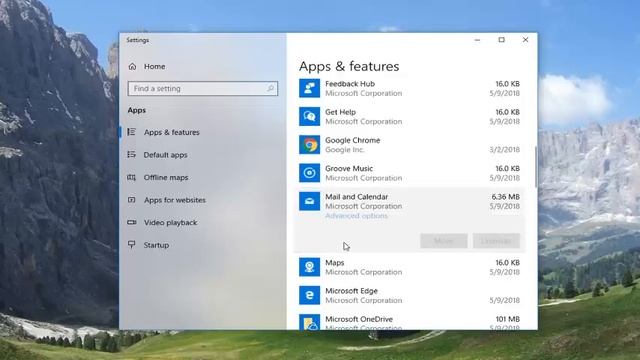This screenshot has height=360, width=640.
Task: Click the 3/2/2018 install date
Action: click(x=504, y=150)
